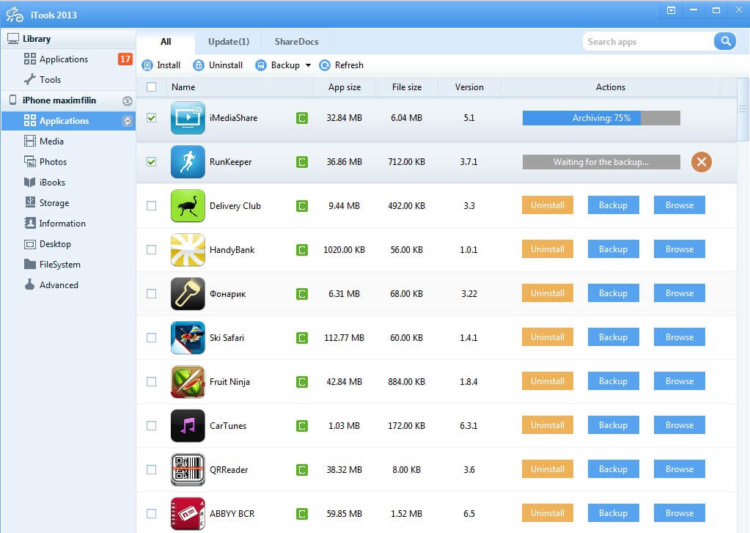Cancel the RunKeeper backup with the X icon
Image resolution: width=750 pixels, height=533 pixels.
[x=701, y=162]
